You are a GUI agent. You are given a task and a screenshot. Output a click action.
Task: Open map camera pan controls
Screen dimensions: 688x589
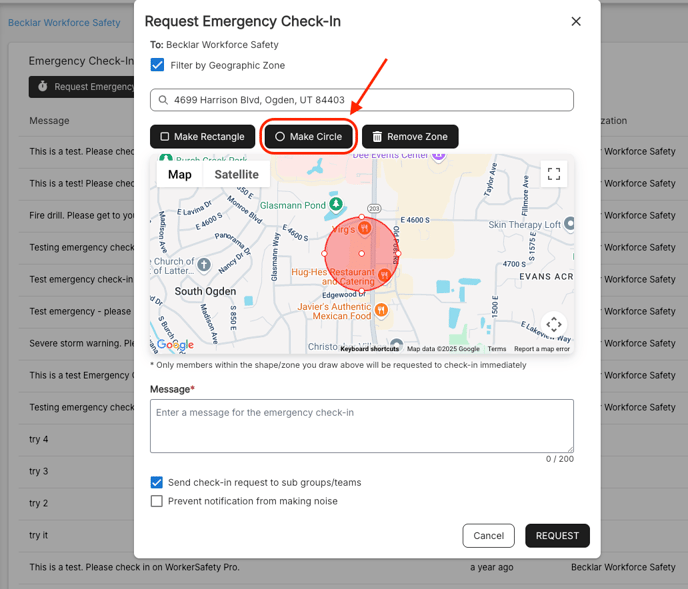tap(554, 324)
